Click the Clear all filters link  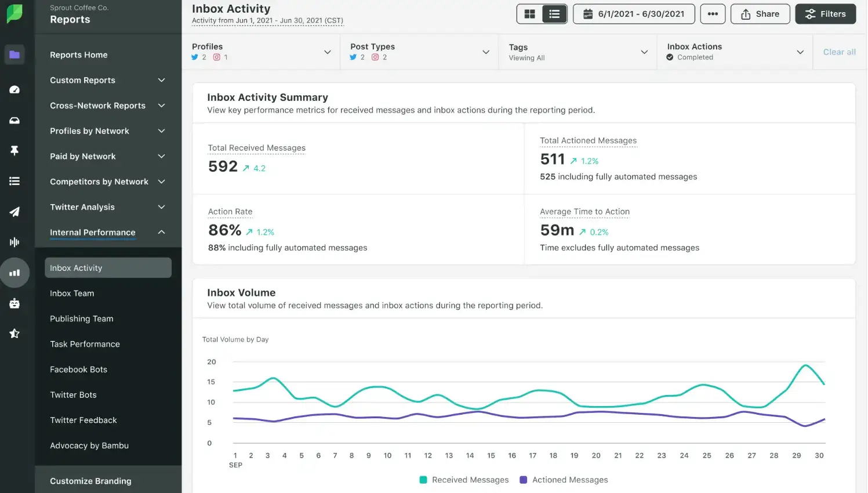point(839,52)
